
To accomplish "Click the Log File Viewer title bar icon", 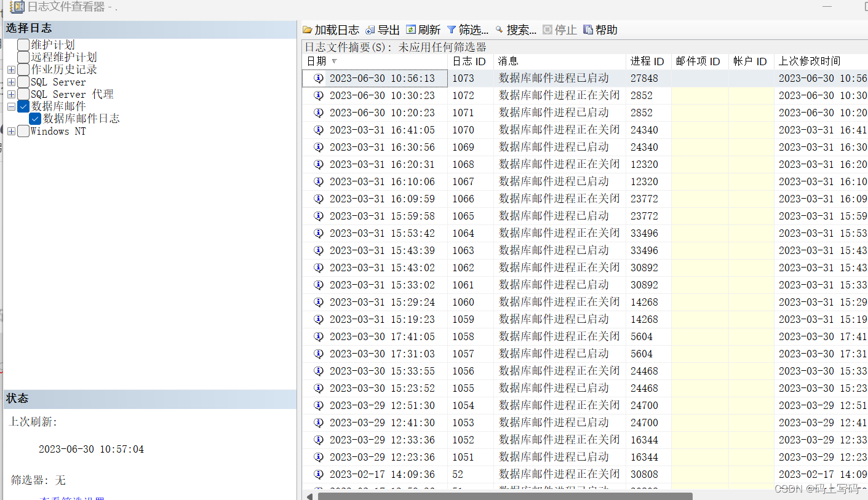I will 17,7.
